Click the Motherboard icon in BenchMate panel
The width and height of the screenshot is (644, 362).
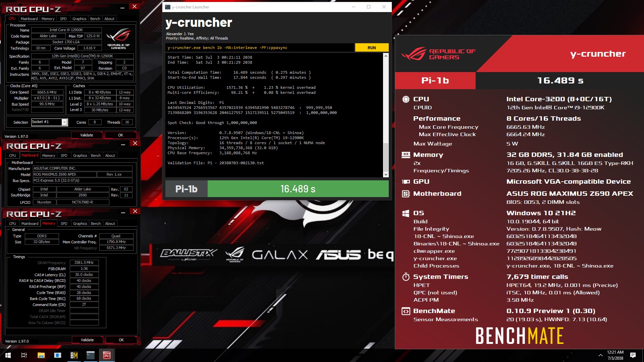point(406,194)
